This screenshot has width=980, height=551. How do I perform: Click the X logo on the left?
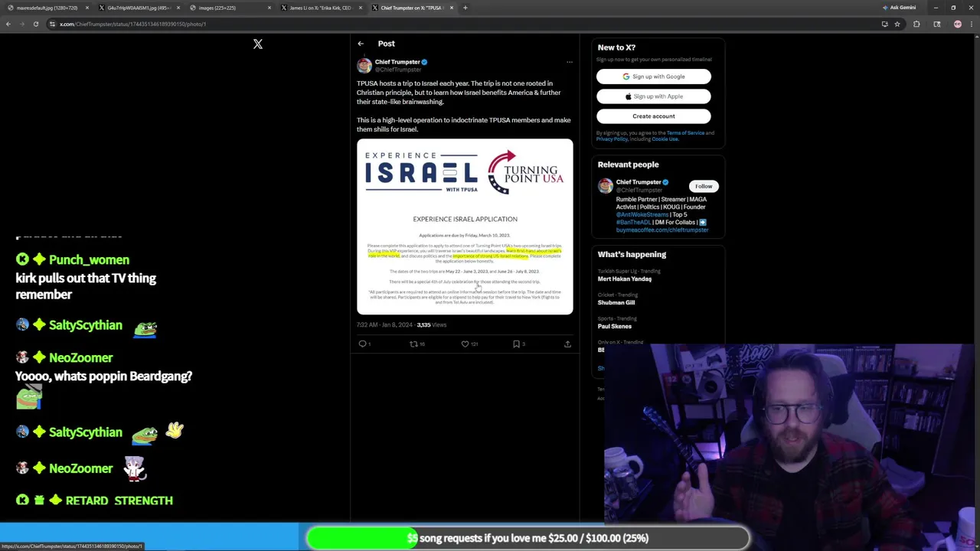(258, 44)
